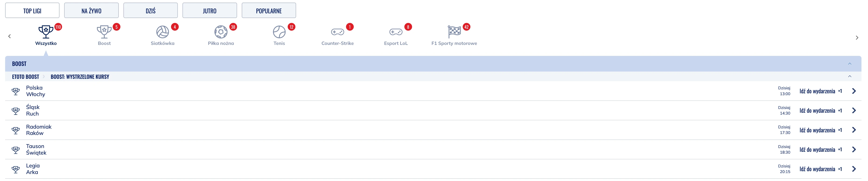Open the Tenis category icon
Image resolution: width=868 pixels, height=181 pixels.
[279, 32]
